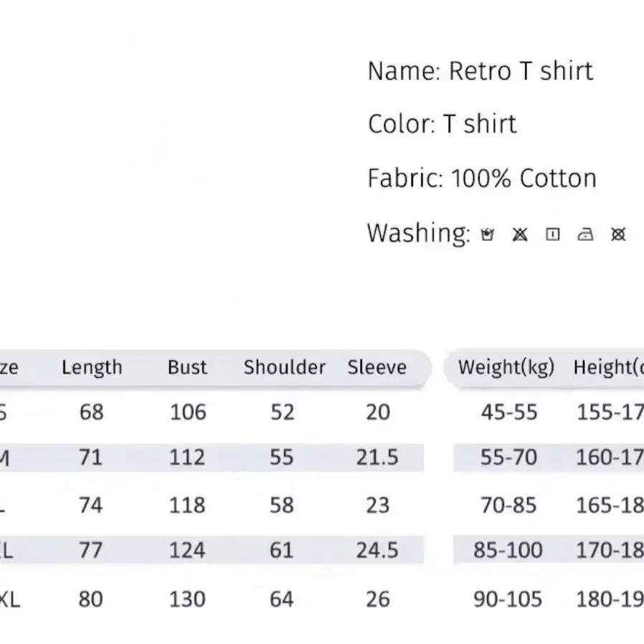Select length value 77 cell

pyautogui.click(x=90, y=550)
